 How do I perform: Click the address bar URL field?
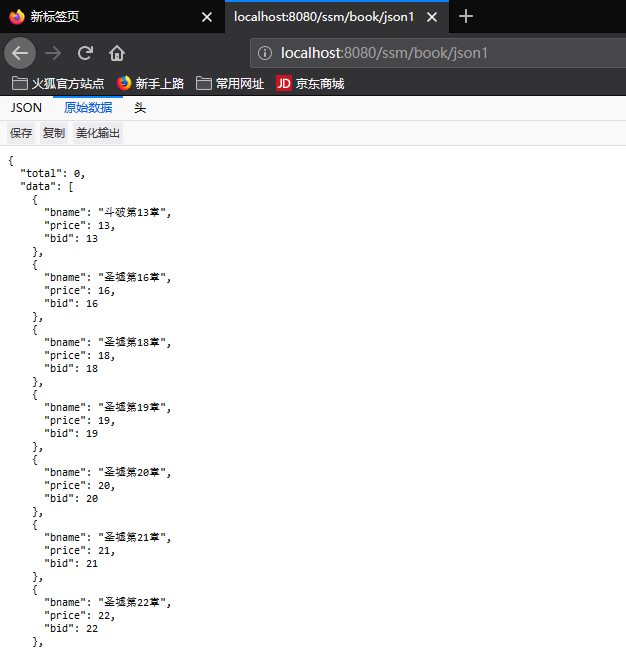[x=438, y=53]
